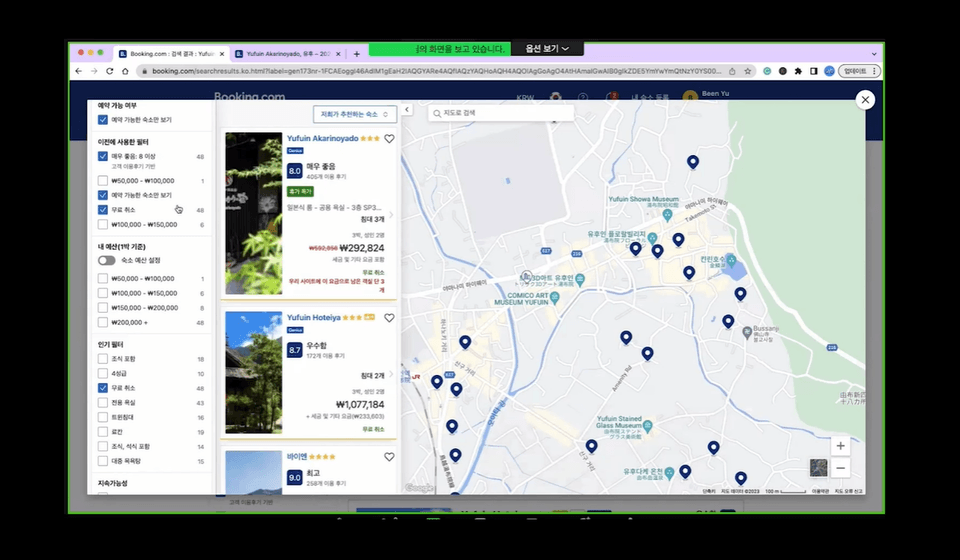Image resolution: width=960 pixels, height=560 pixels.
Task: Check the 조식 포함 popular filter
Action: [103, 359]
